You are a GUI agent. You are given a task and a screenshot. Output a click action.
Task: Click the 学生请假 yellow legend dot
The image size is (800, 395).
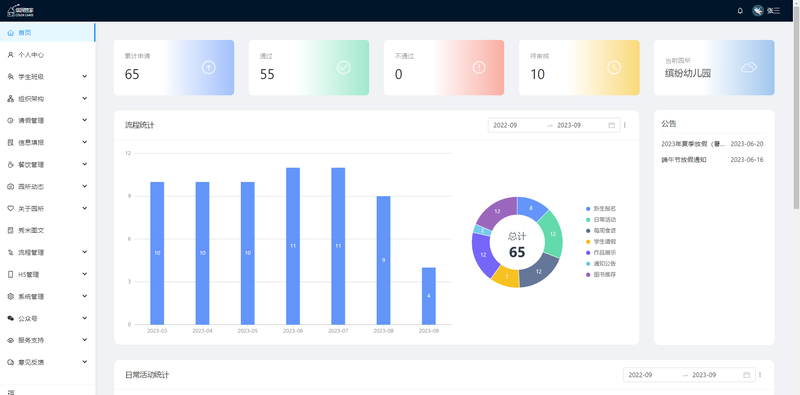[x=588, y=241]
